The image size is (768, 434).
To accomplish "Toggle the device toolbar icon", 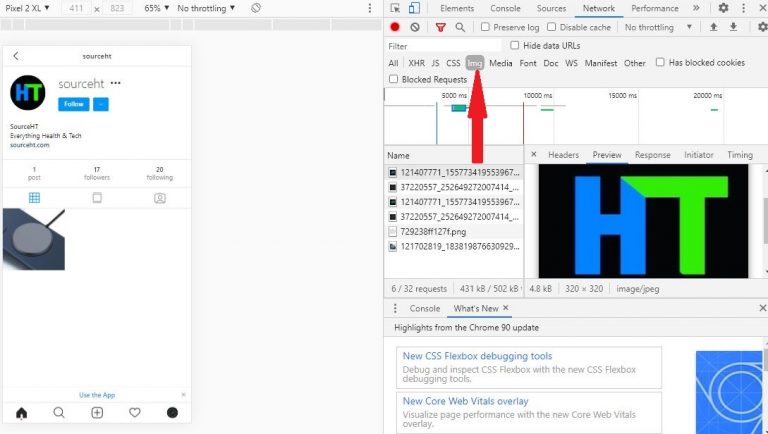I will pos(414,8).
